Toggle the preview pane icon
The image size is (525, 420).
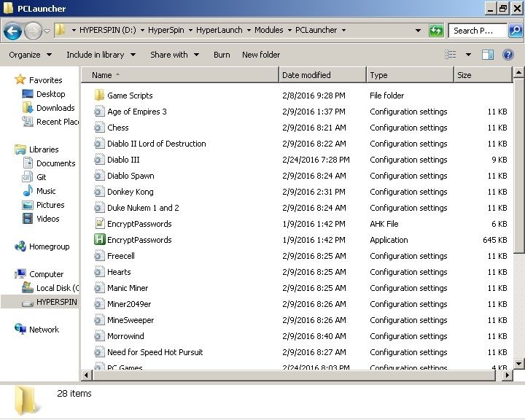[488, 55]
